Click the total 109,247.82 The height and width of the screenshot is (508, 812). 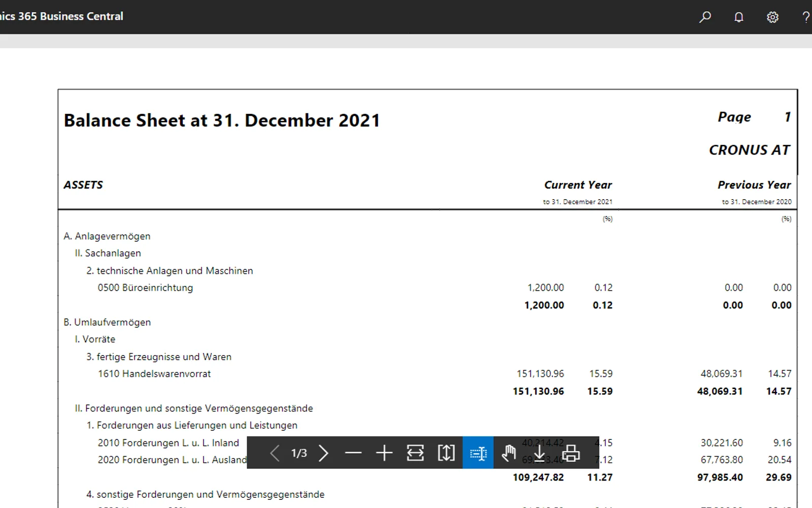coord(538,478)
